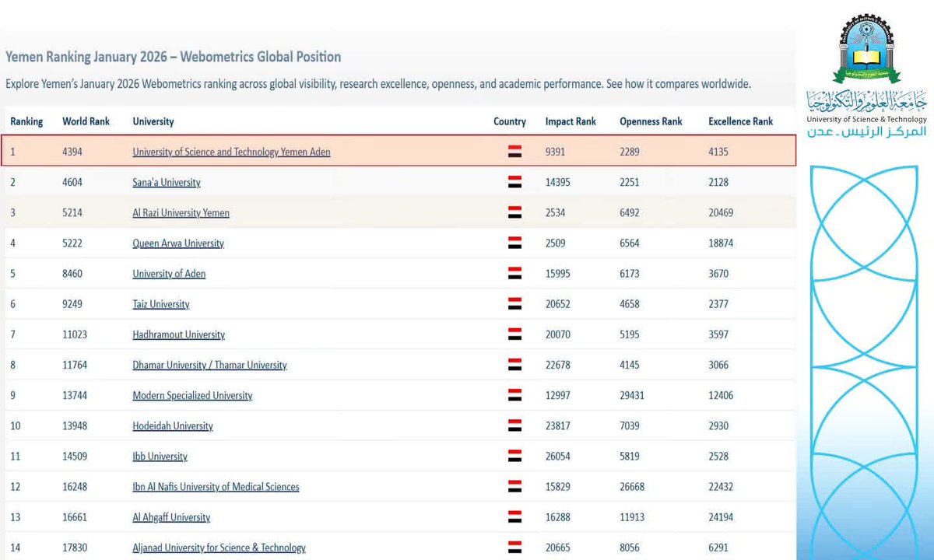Open the Hadhramout University link
Viewport: 934px width, 560px height.
pyautogui.click(x=178, y=334)
